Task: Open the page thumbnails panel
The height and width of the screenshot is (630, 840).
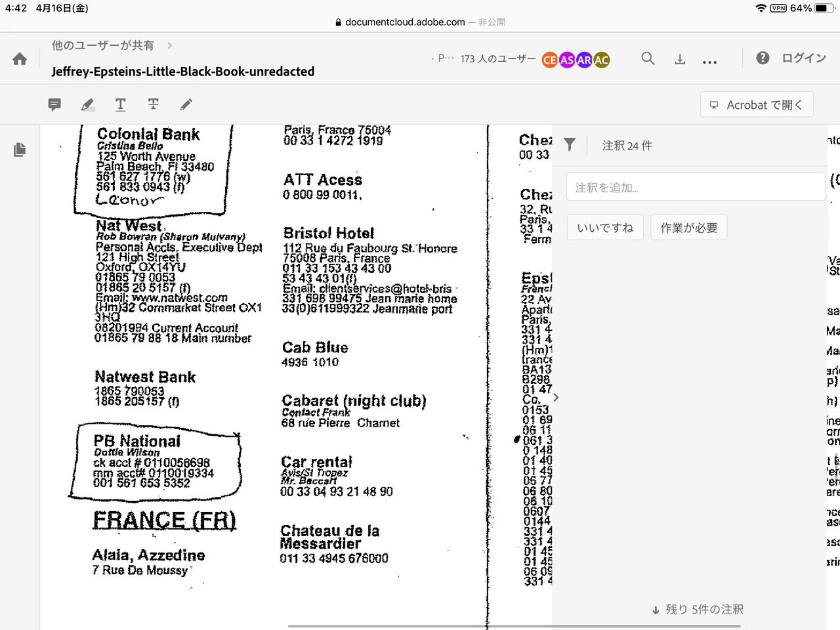Action: 20,150
